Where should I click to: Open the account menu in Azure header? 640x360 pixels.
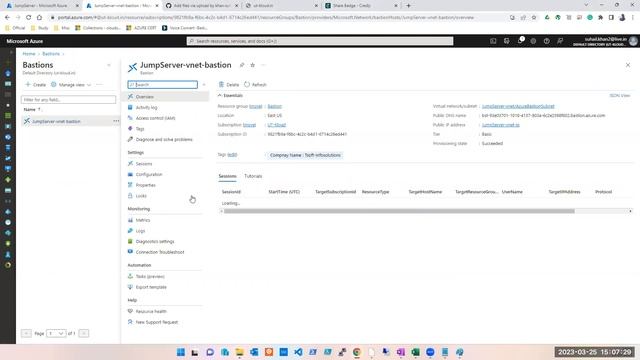(605, 41)
